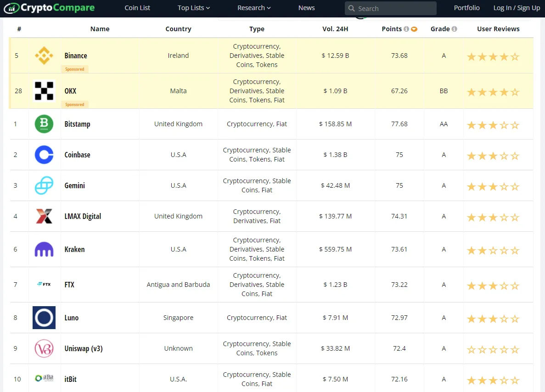Click the Points sort arrow icon
This screenshot has height=392, width=545.
click(x=414, y=29)
